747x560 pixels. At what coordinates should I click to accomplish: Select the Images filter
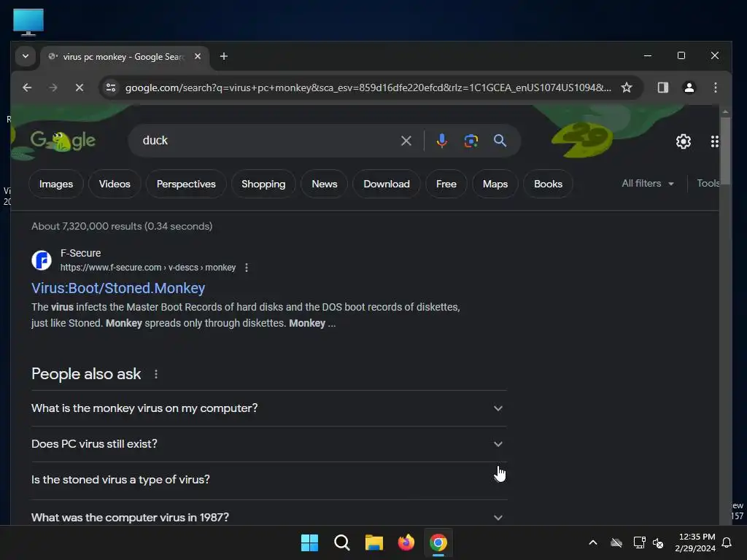(x=56, y=184)
